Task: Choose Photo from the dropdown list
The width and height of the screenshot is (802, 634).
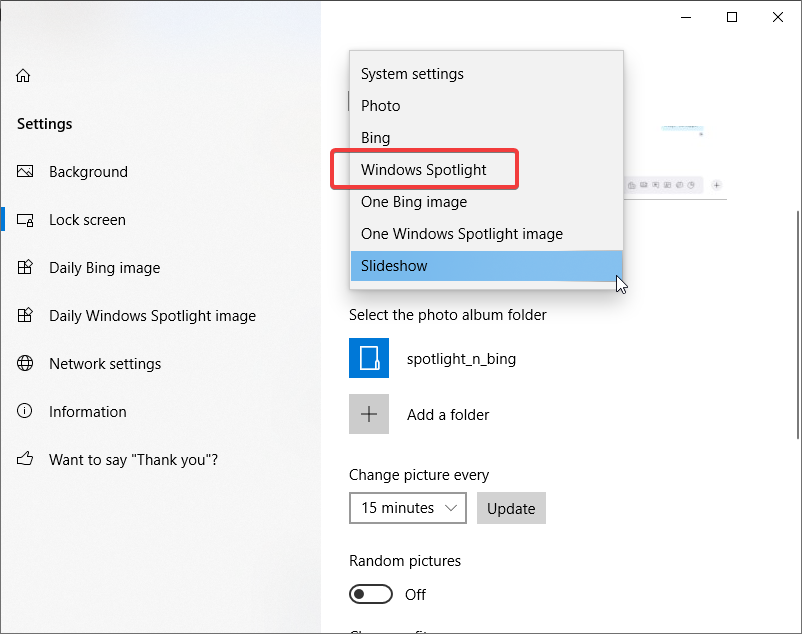Action: pos(486,106)
